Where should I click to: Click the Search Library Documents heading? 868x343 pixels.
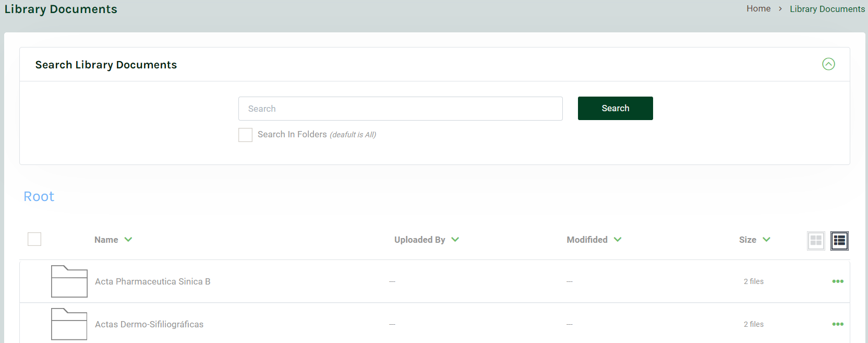tap(106, 65)
